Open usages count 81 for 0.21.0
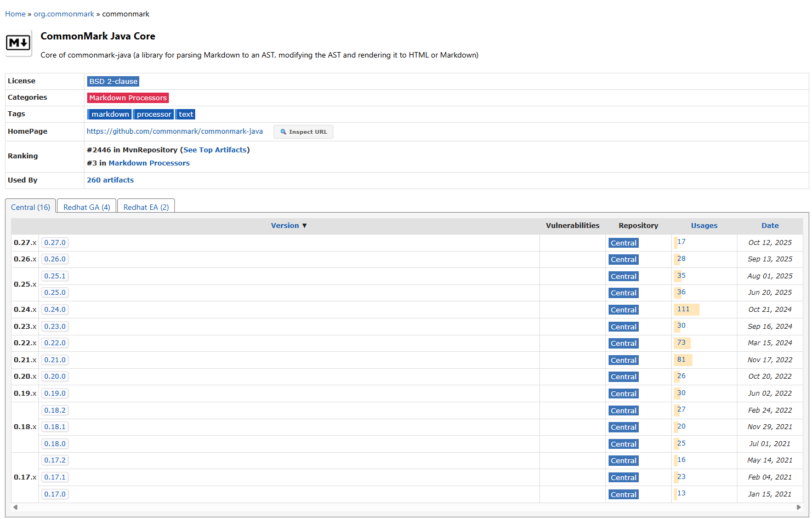Screen dimensions: 812x519 682,360
